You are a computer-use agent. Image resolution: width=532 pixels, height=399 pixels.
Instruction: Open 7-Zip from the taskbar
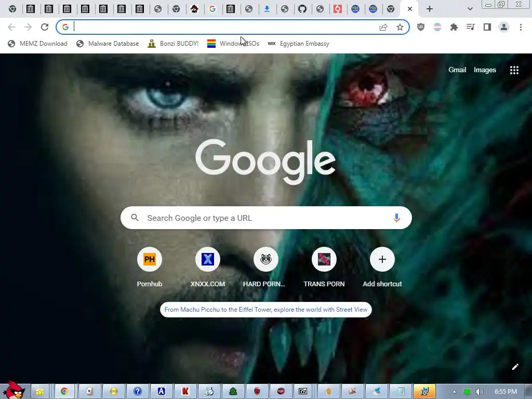tap(303, 392)
